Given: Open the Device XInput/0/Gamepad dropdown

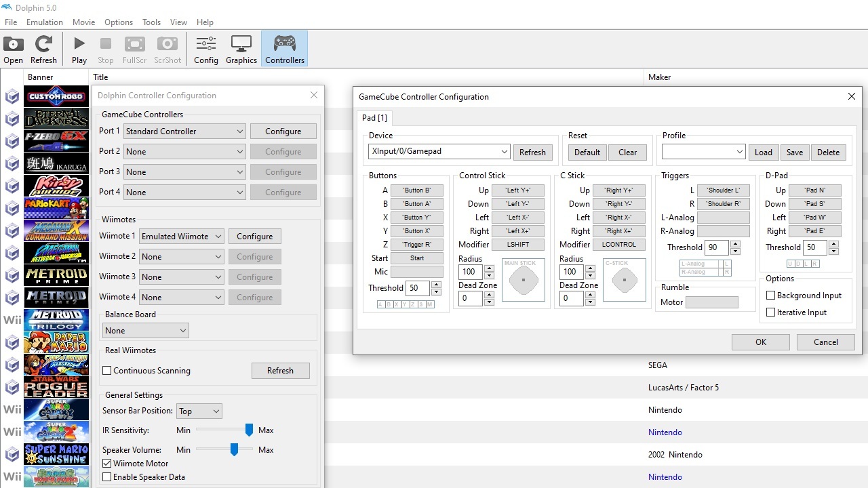Looking at the screenshot, I should pos(439,152).
